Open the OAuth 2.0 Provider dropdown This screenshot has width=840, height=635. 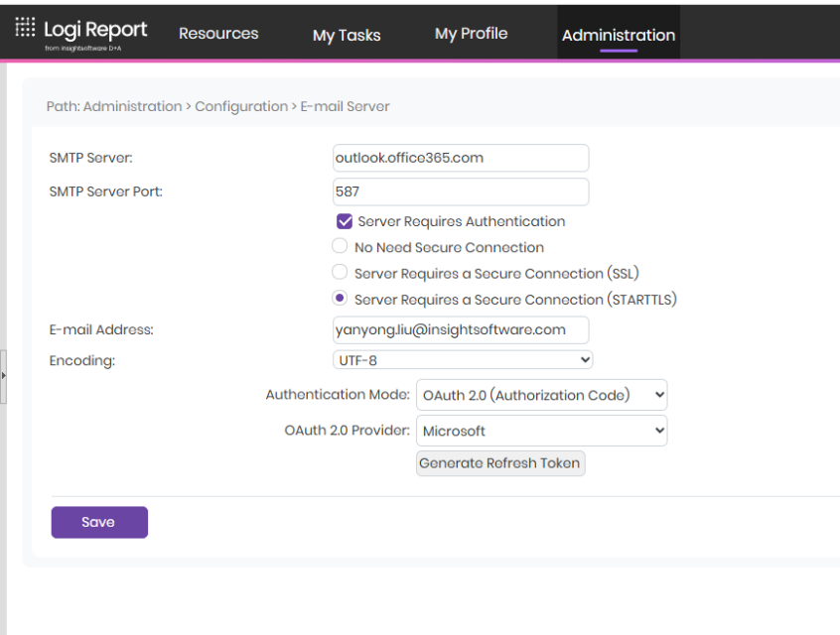click(x=541, y=431)
